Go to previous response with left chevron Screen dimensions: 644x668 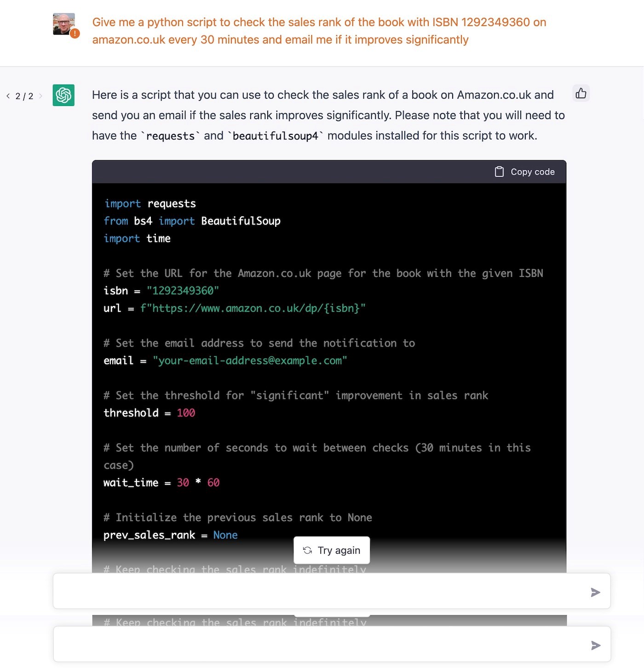(8, 96)
